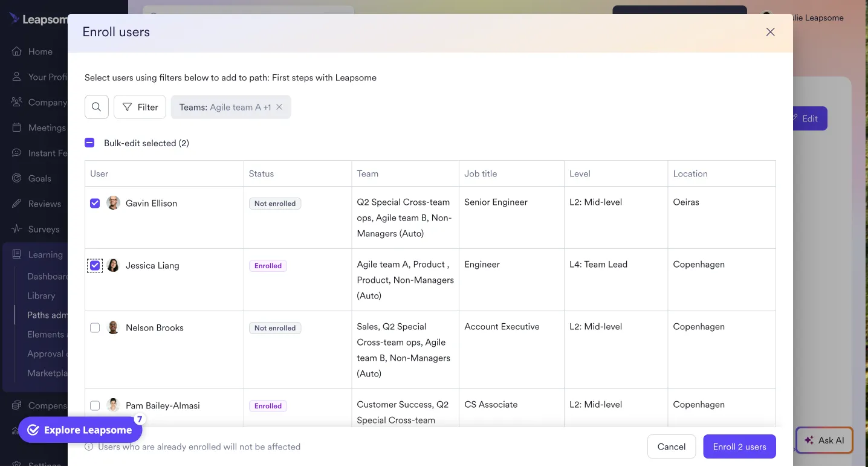
Task: Remove the Teams: Agile team A filter chip
Action: (279, 107)
